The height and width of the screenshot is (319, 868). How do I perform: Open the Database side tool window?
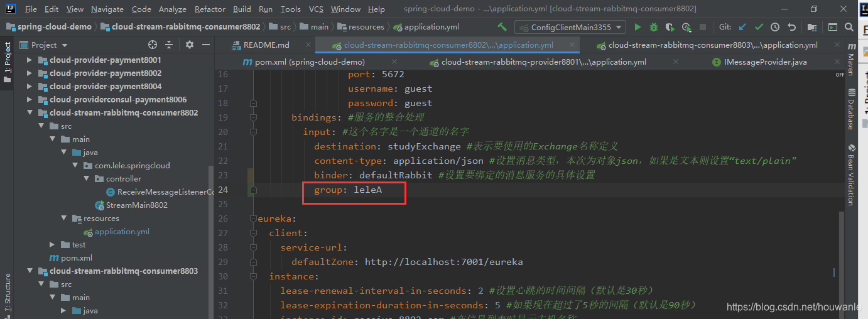click(850, 111)
